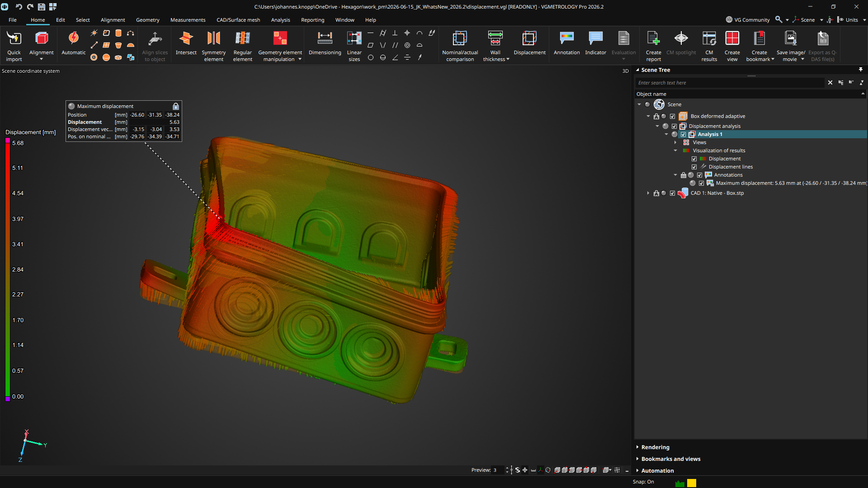Screen dimensions: 868x488
Task: Open CM results
Action: coord(709,46)
